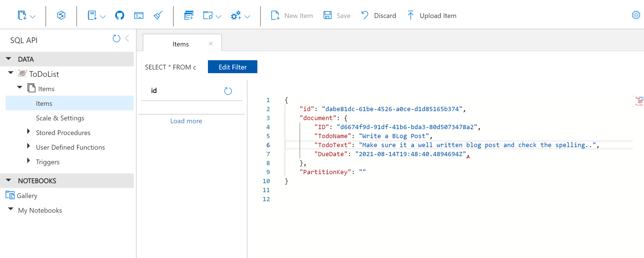
Task: Click the New Notebook icon
Action: [92, 15]
